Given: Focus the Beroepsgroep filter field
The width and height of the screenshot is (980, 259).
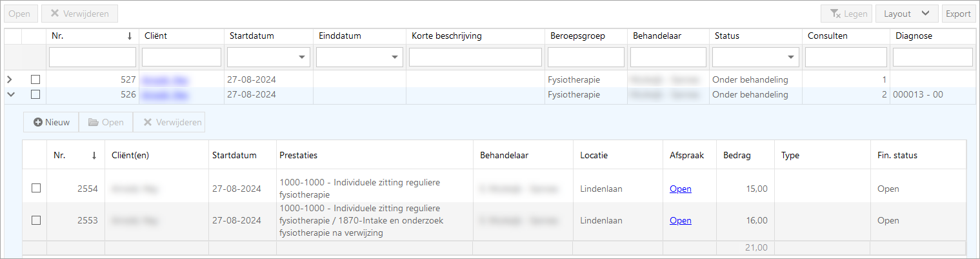Looking at the screenshot, I should pos(586,57).
